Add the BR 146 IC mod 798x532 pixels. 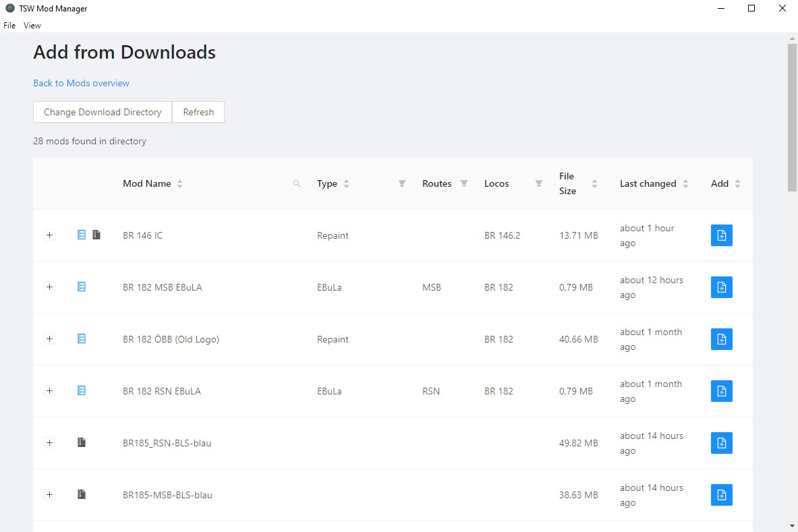pyautogui.click(x=721, y=235)
